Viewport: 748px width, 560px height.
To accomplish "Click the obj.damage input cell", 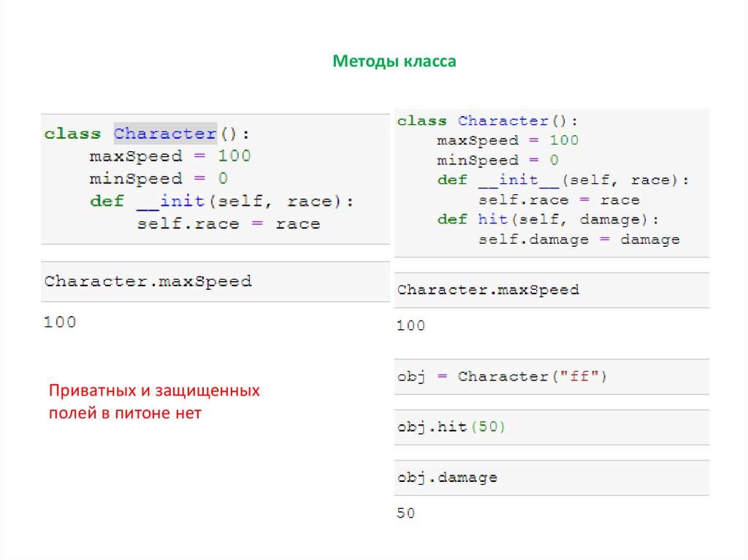I will 447,477.
